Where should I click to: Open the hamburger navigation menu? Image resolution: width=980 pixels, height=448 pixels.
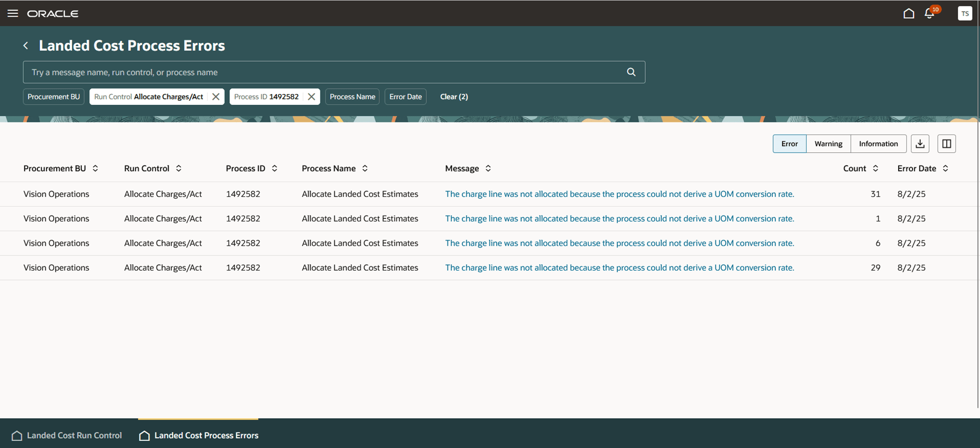coord(13,13)
